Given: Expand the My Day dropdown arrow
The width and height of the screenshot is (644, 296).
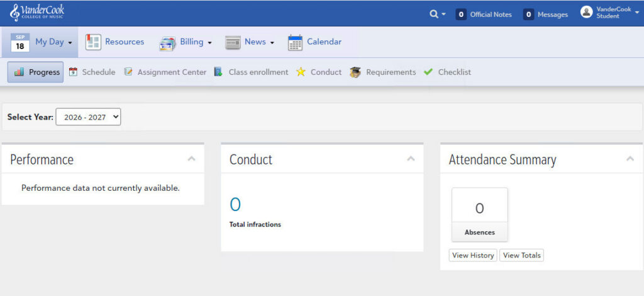Looking at the screenshot, I should [x=70, y=43].
